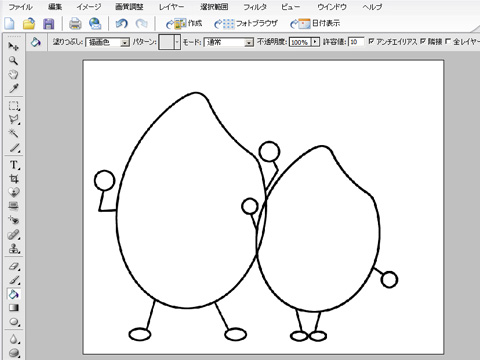Select the Red Eye Removal tool
Image resolution: width=480 pixels, height=360 pixels.
pyautogui.click(x=14, y=220)
